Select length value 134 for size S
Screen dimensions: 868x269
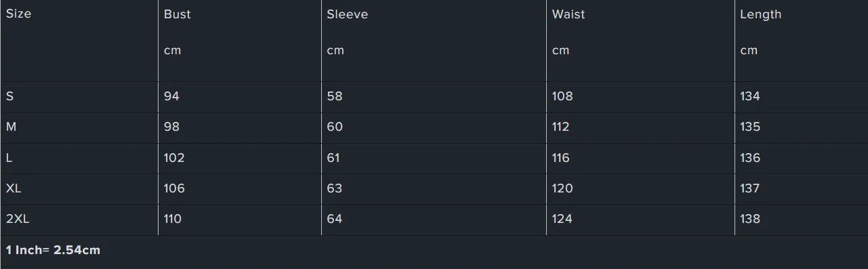tap(750, 96)
